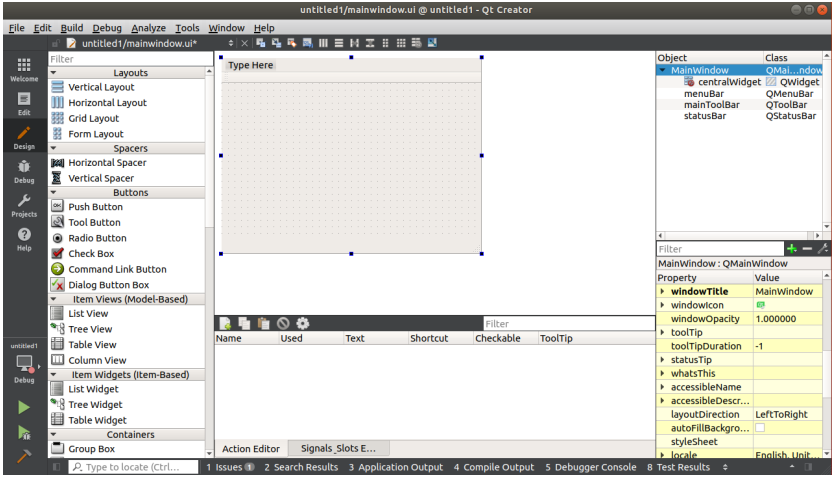
Task: Collapse the Containers widget group
Action: pyautogui.click(x=53, y=435)
